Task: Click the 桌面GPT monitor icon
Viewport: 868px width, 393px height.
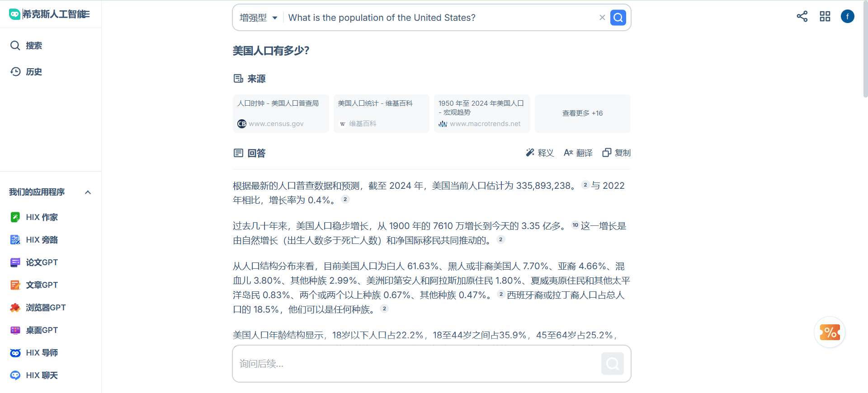Action: [x=15, y=330]
